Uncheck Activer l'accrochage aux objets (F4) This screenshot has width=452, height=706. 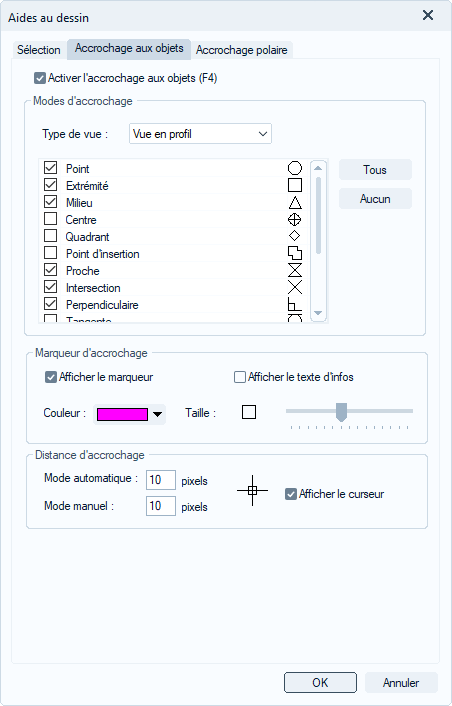(40, 78)
